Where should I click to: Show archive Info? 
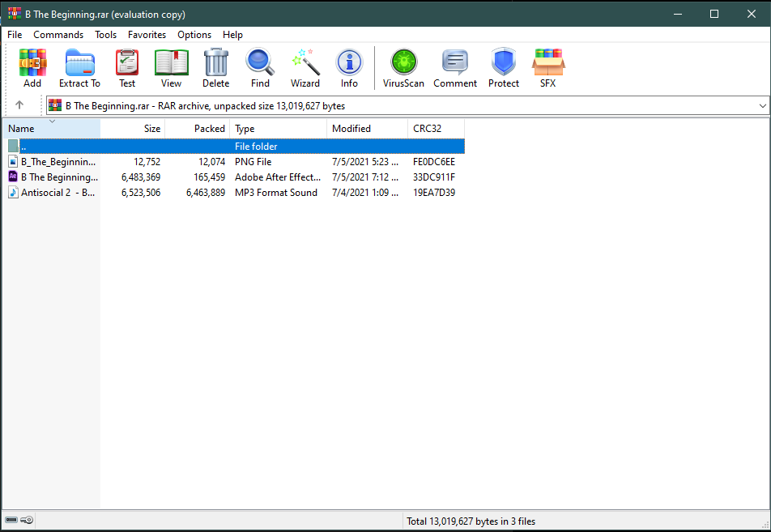point(349,68)
